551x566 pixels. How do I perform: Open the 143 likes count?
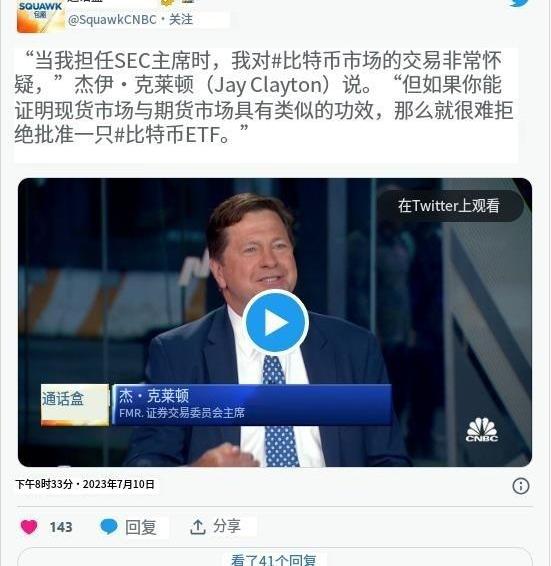61,527
